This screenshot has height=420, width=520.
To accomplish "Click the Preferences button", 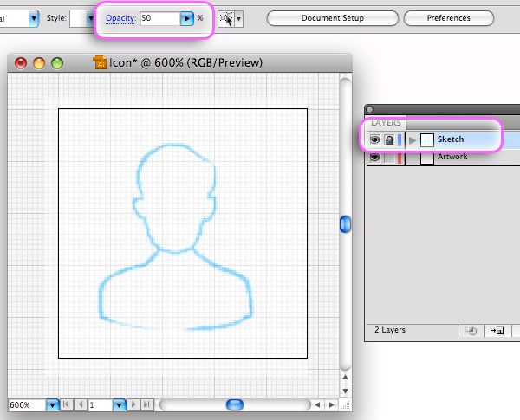I will pos(449,18).
